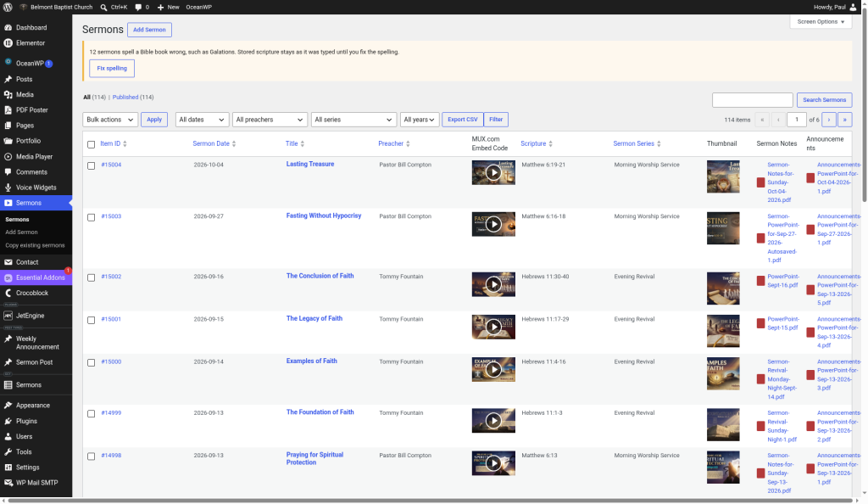Open PDF Poster icon in sidebar
Screen dimensions: 868x504
(8, 110)
